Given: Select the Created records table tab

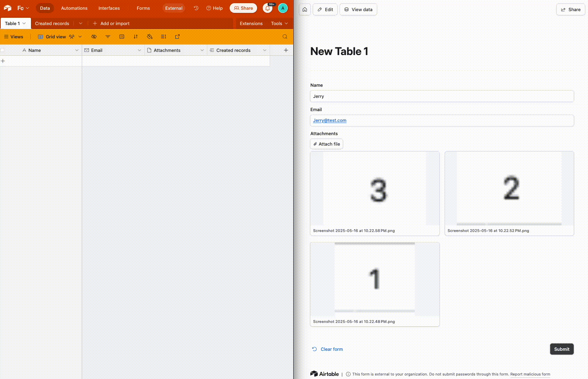Looking at the screenshot, I should [52, 23].
